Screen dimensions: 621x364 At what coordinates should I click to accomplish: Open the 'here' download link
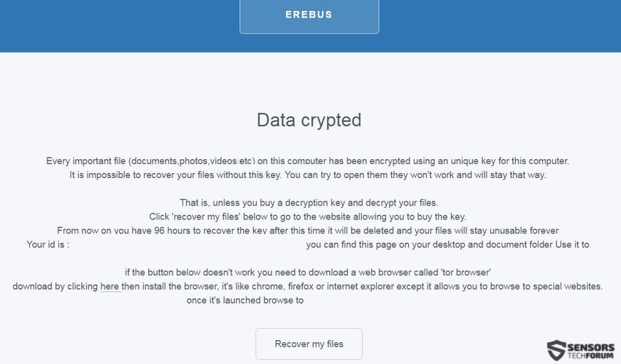(x=109, y=287)
